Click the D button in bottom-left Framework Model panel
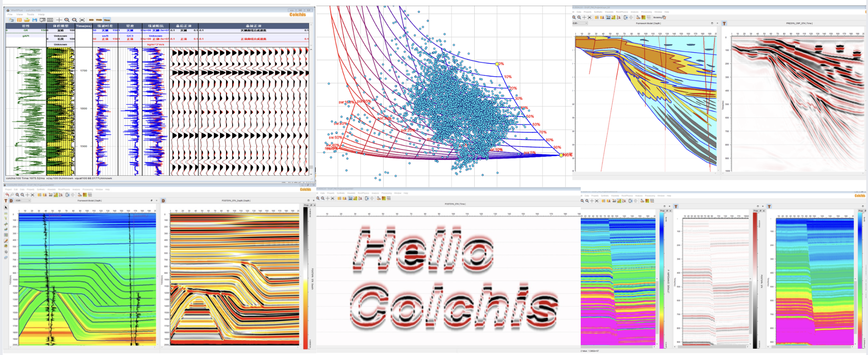The height and width of the screenshot is (355, 868). click(11, 201)
